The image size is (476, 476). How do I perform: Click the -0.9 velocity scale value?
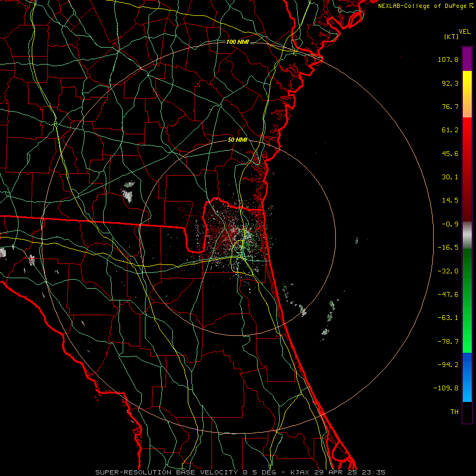coord(450,224)
